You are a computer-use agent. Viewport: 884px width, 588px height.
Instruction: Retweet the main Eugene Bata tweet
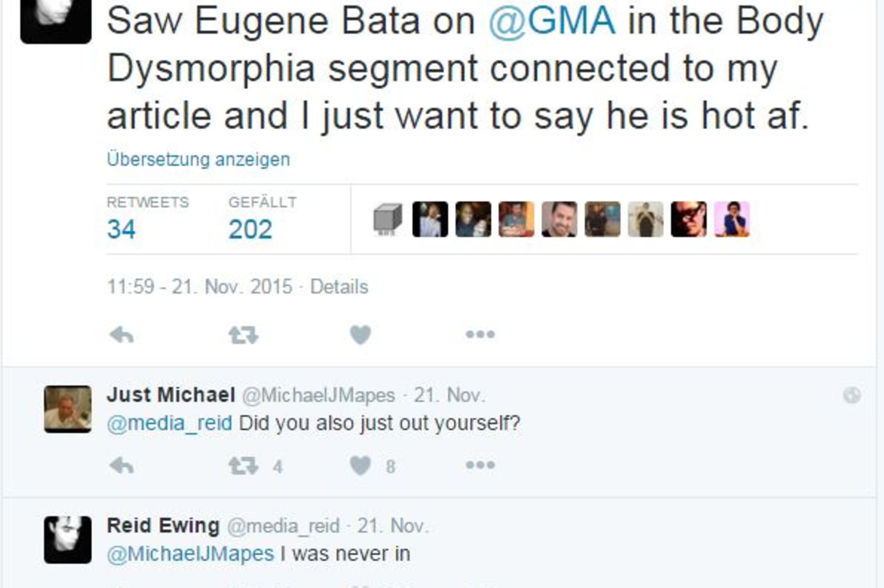pos(243,335)
